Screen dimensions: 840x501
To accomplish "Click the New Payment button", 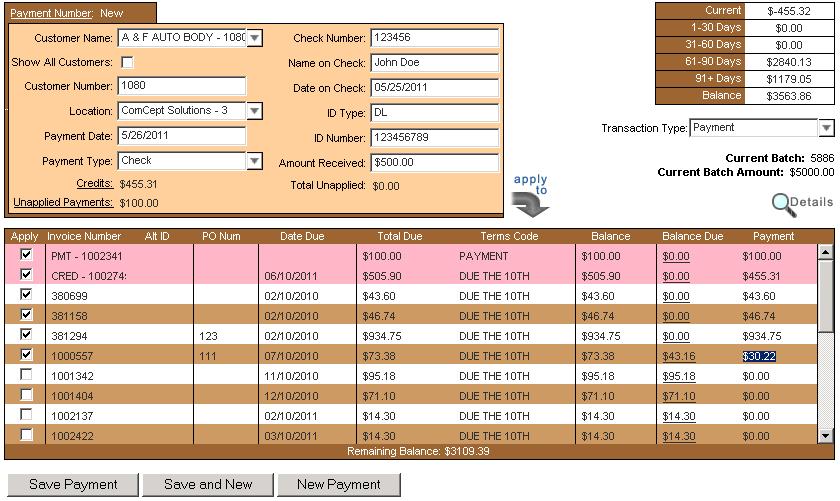I will tap(339, 485).
